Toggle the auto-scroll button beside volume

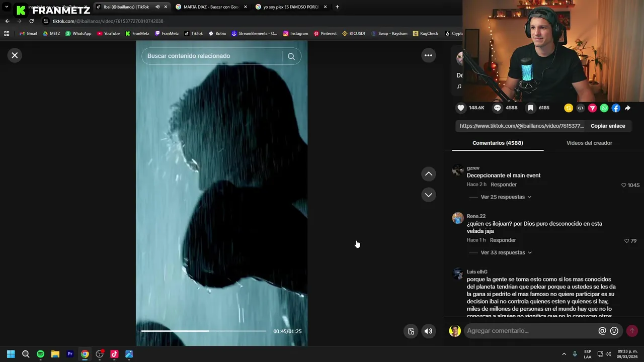click(x=411, y=331)
